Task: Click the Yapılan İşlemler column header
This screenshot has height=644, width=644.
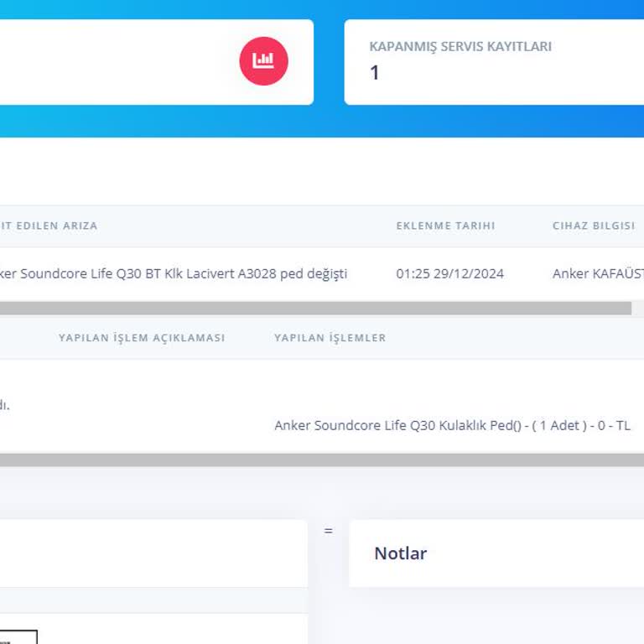Action: pyautogui.click(x=330, y=338)
